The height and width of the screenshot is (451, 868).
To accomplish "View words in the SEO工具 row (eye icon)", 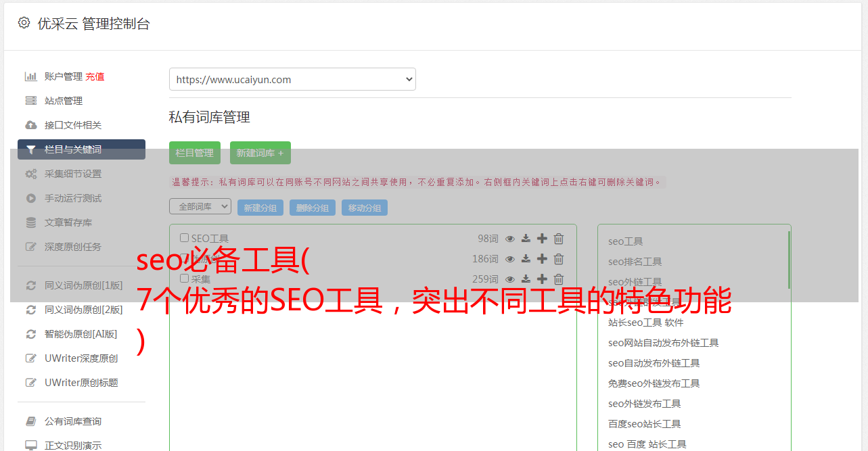I will click(510, 239).
